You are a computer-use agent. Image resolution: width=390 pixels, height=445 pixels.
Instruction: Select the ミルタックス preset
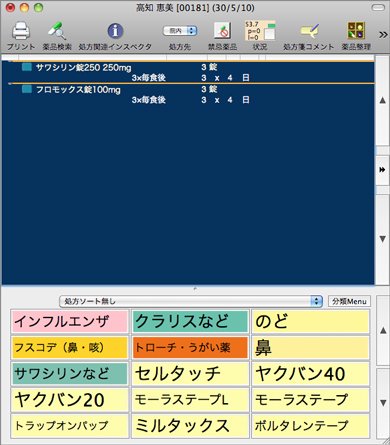(x=190, y=426)
